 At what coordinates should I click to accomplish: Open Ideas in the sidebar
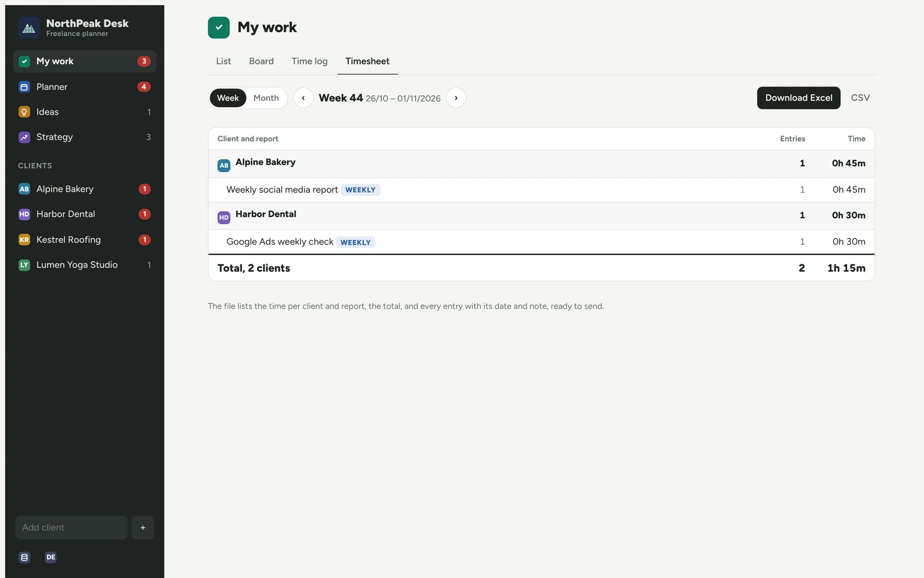85,112
